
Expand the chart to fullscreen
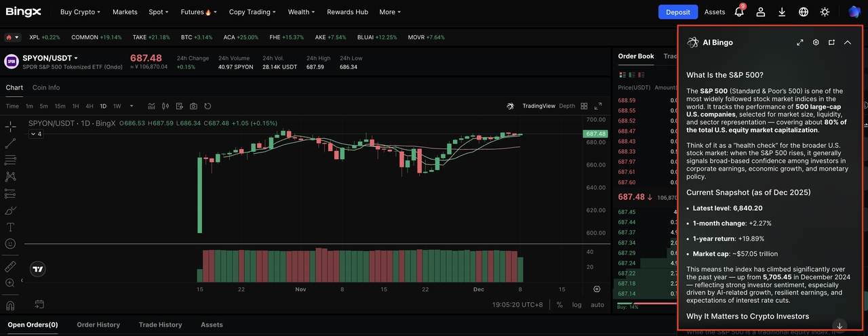[x=598, y=106]
